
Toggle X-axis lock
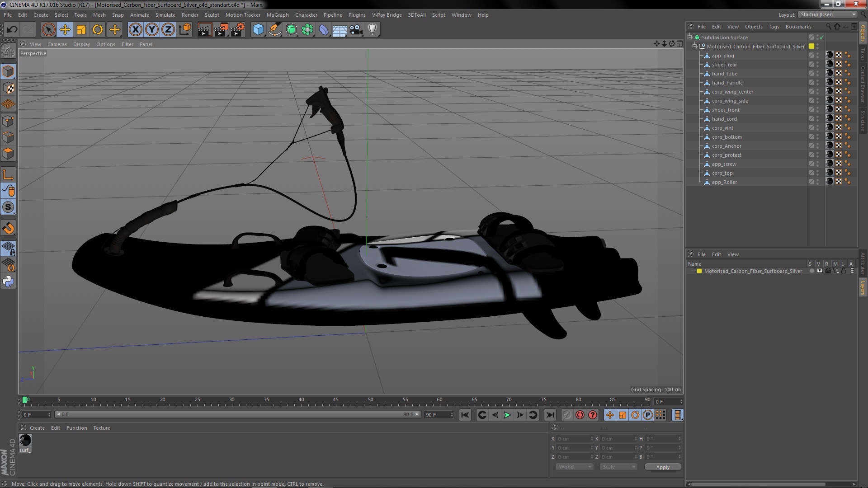pos(135,30)
